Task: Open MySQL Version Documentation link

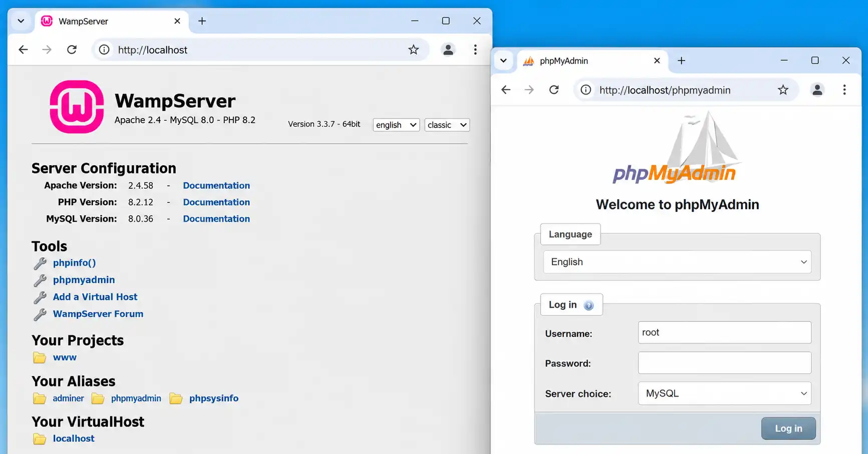Action: click(216, 219)
